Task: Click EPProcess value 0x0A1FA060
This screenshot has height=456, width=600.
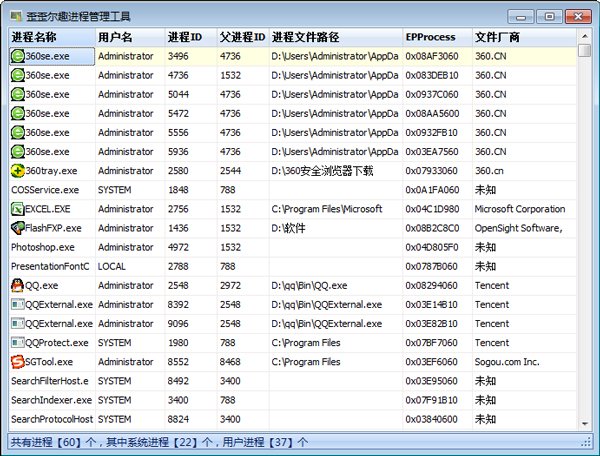Action: pos(432,190)
